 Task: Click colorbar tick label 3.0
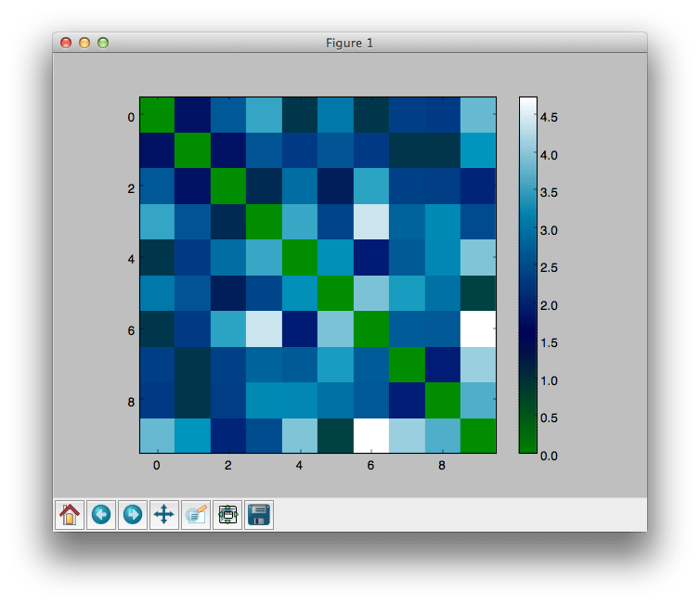click(549, 231)
